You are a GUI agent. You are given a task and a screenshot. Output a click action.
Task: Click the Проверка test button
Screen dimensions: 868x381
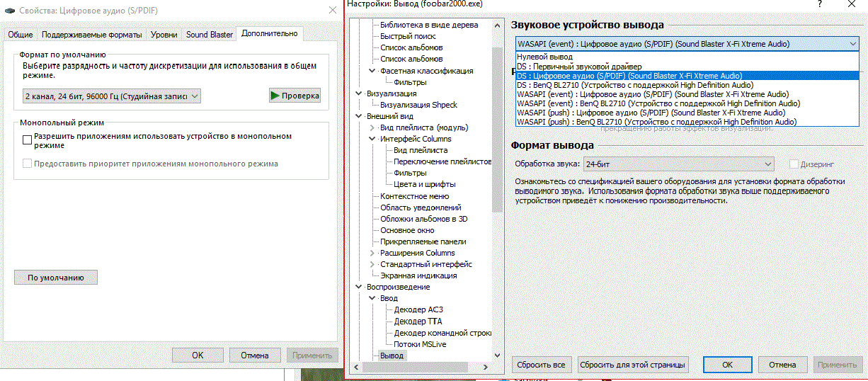[x=295, y=96]
